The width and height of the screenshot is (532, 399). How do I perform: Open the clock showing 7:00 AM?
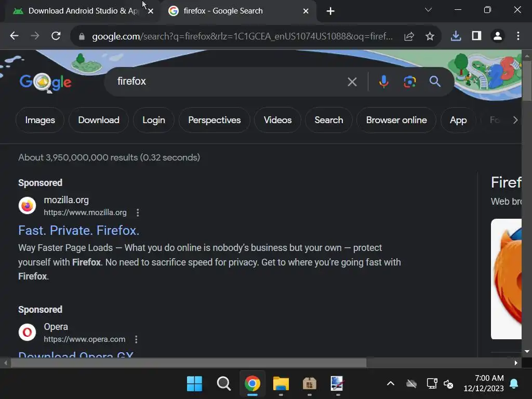[484, 383]
